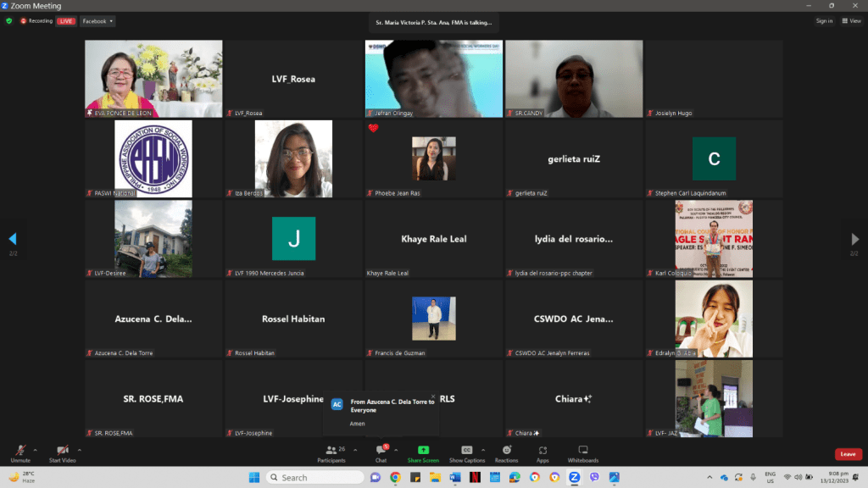This screenshot has height=488, width=868.
Task: Expand audio options arrow beside Unmute
Action: (38, 450)
